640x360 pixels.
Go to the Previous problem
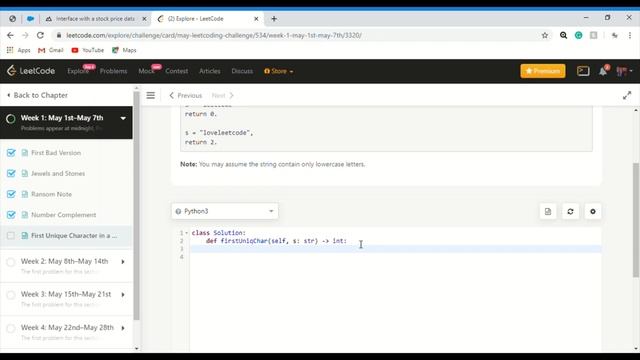click(185, 96)
